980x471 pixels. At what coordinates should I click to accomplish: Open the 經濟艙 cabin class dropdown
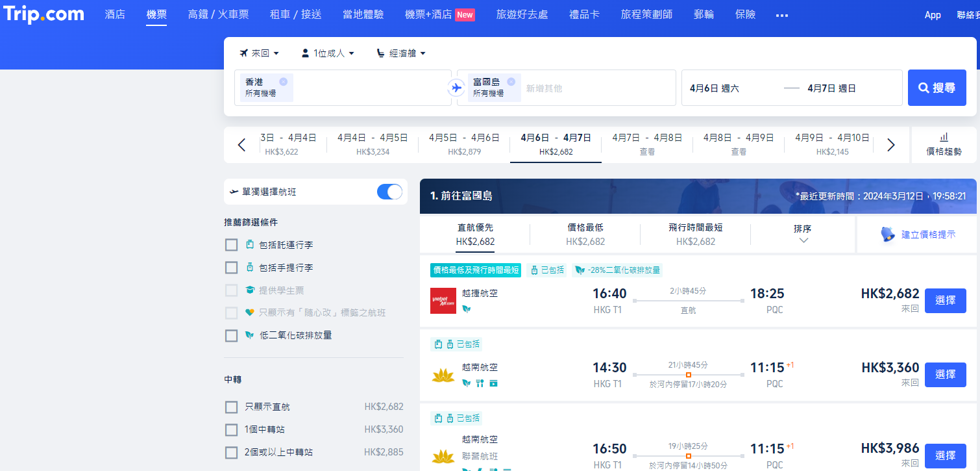[401, 53]
